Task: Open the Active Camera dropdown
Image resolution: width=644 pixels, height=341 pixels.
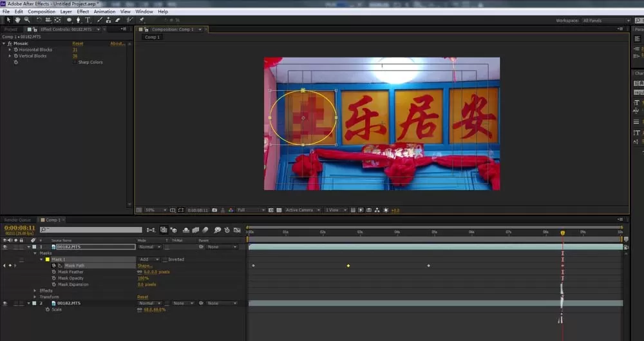Action: pyautogui.click(x=301, y=210)
